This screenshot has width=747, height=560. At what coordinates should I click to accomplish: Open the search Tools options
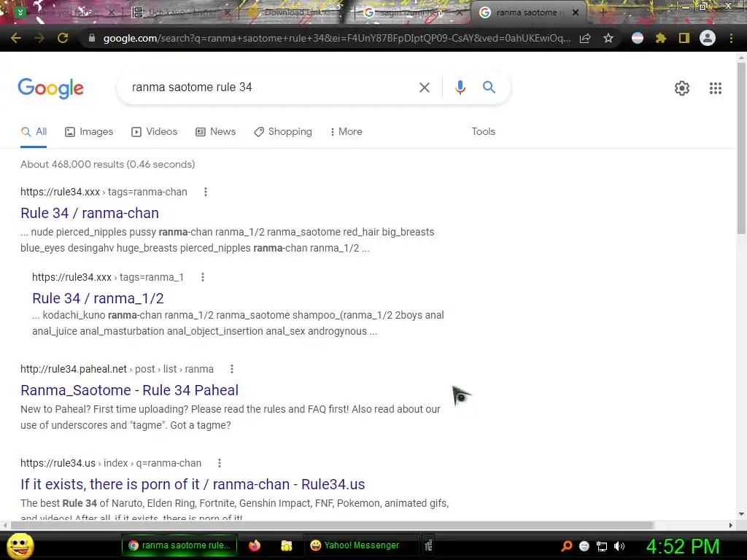click(484, 132)
